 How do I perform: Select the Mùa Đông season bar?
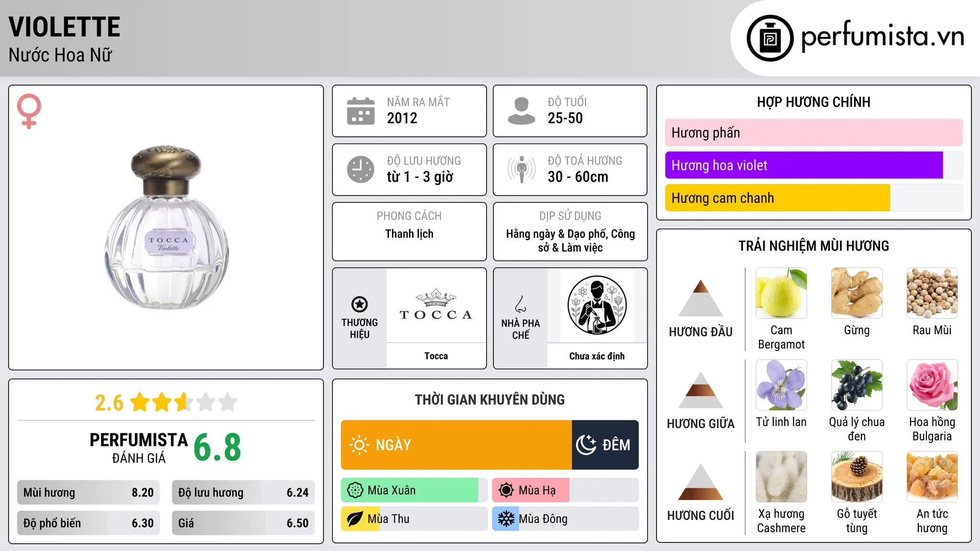(566, 519)
